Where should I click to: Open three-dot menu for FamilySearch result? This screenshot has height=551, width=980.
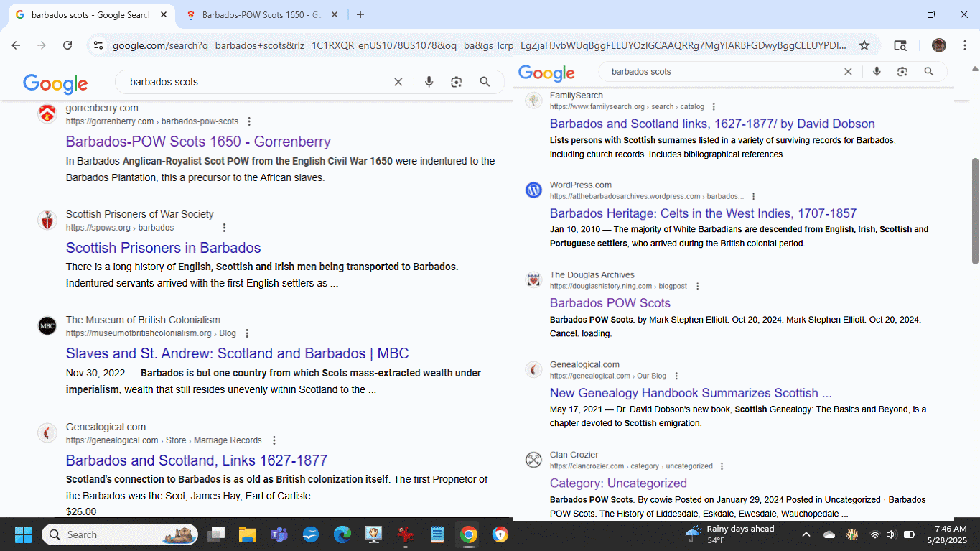coord(713,107)
